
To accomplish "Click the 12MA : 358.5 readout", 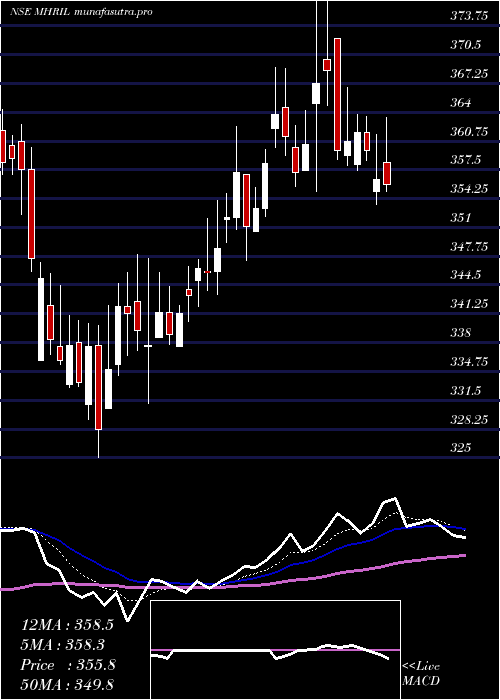I will coord(67,625).
